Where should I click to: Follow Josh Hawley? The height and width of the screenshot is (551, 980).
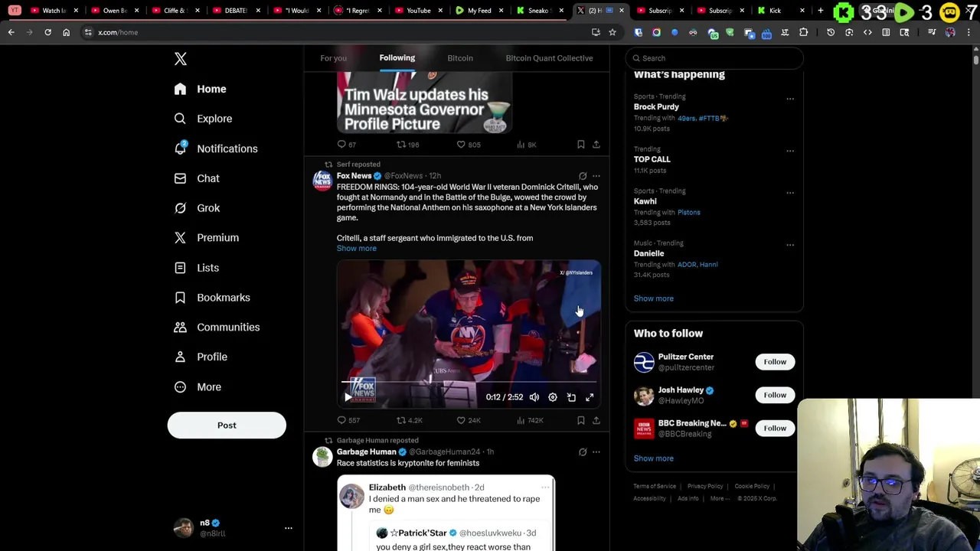point(775,395)
